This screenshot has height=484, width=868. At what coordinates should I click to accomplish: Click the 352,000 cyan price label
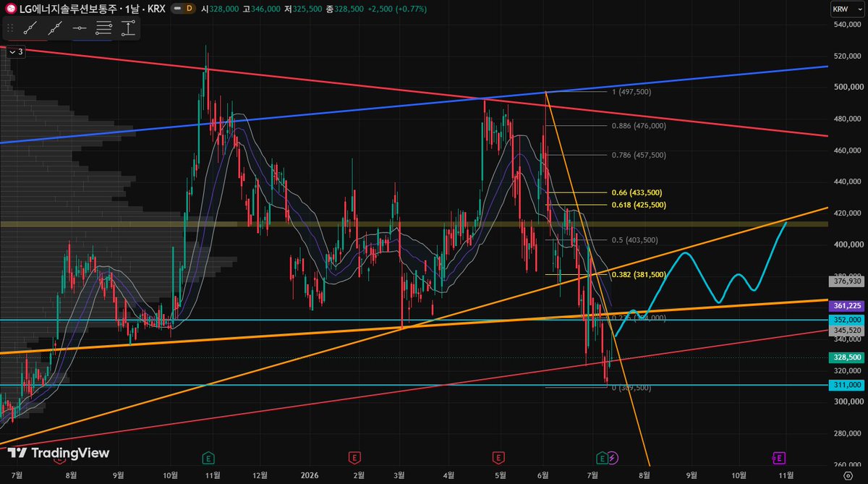[847, 319]
